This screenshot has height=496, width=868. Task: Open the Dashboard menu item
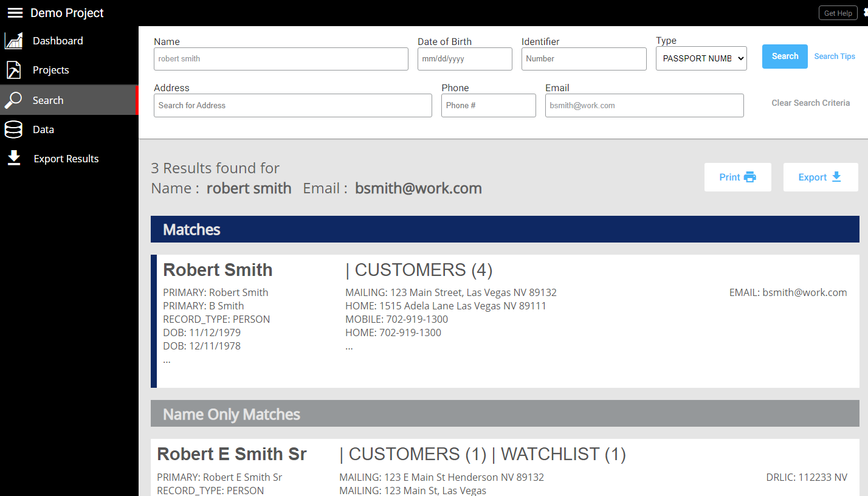(x=58, y=41)
